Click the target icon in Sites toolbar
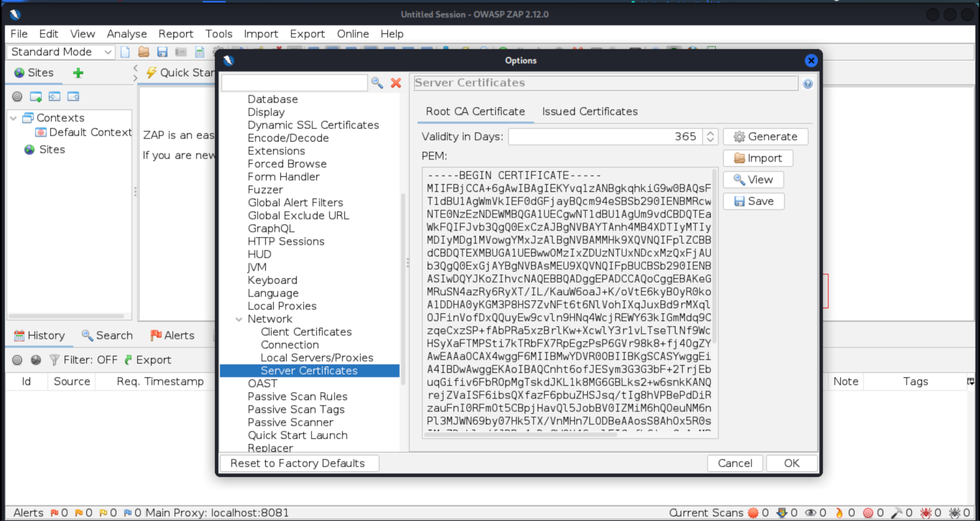Image resolution: width=980 pixels, height=521 pixels. pos(18,97)
